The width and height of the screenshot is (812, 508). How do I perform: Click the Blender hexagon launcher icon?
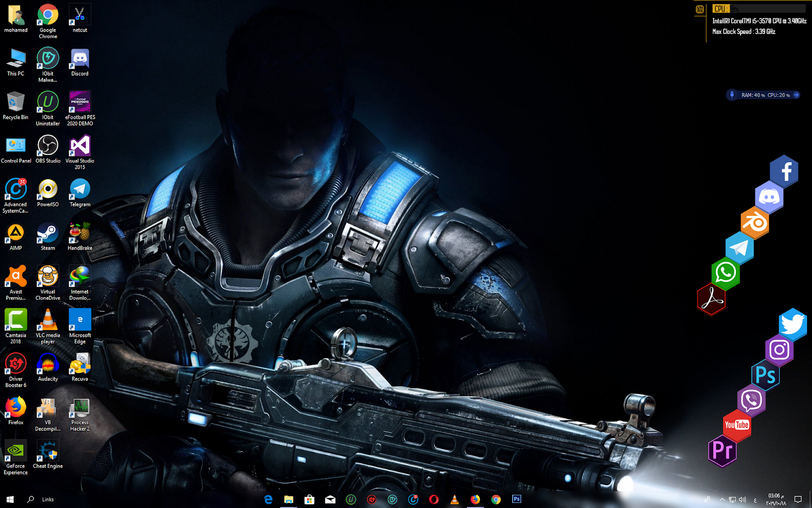coord(755,223)
